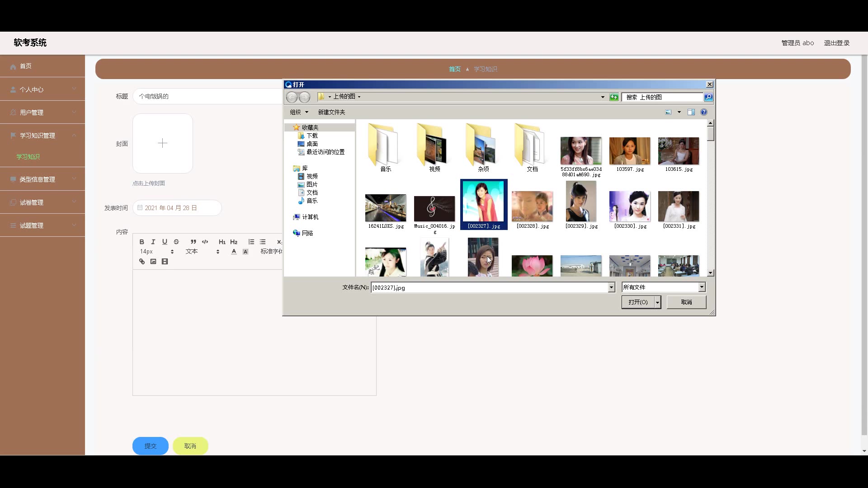Viewport: 868px width, 488px height.
Task: Click the italic formatting icon
Action: (x=153, y=242)
